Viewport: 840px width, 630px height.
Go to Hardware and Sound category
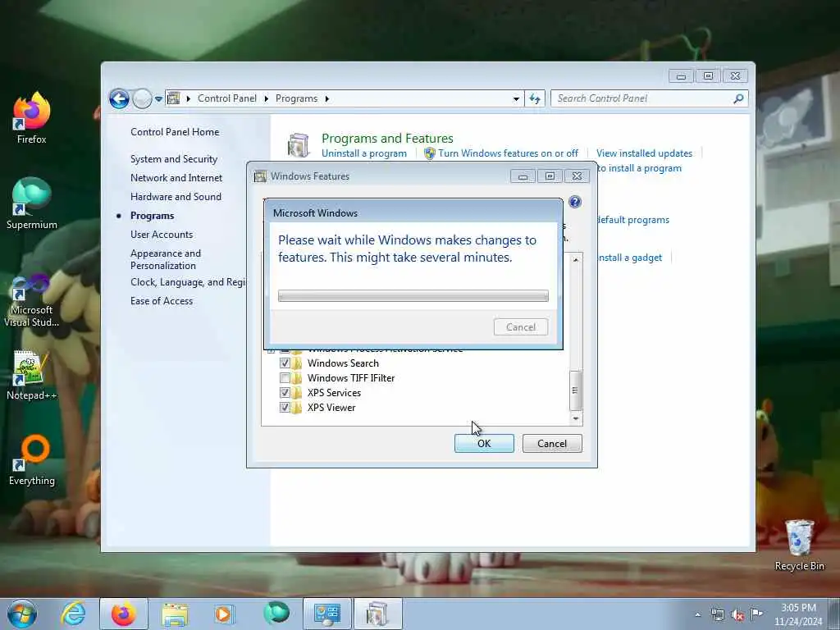coord(176,197)
